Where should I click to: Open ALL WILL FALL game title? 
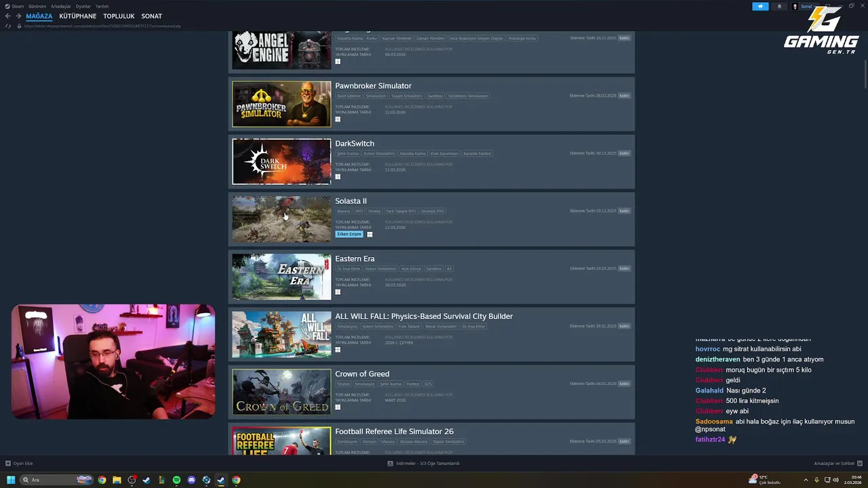tap(424, 317)
